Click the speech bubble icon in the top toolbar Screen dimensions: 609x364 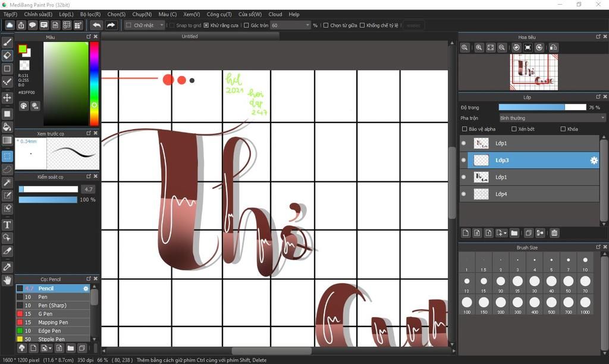(32, 25)
